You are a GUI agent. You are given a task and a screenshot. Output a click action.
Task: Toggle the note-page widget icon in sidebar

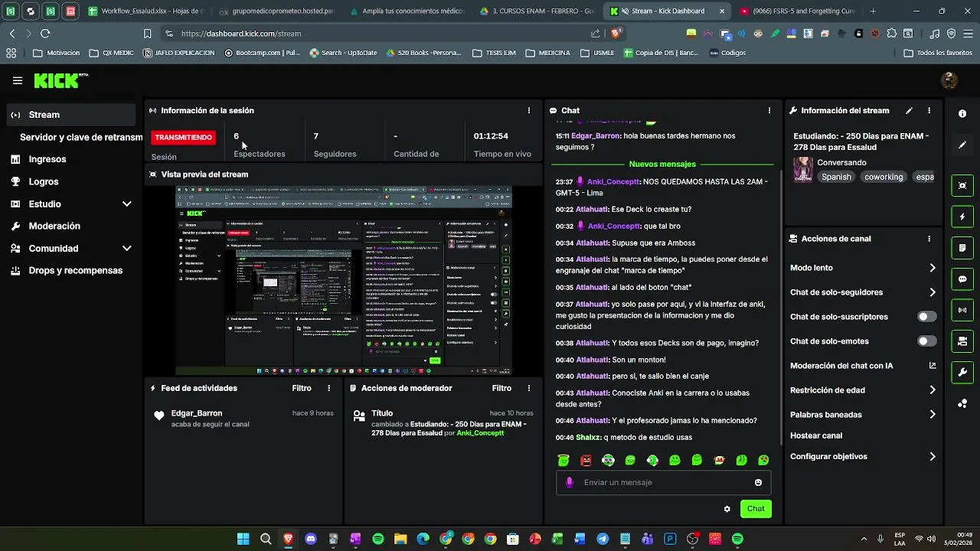[962, 248]
